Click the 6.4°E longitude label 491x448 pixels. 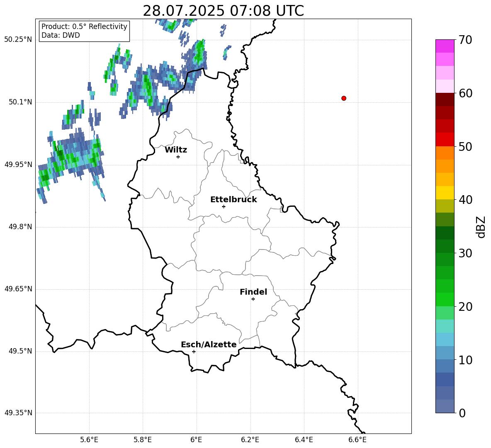pyautogui.click(x=304, y=440)
